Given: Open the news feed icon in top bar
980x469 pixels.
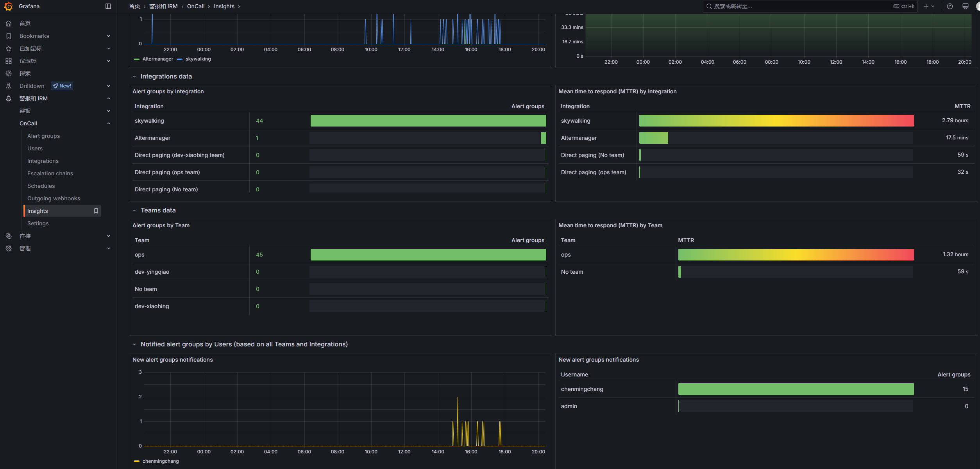Looking at the screenshot, I should pyautogui.click(x=965, y=6).
